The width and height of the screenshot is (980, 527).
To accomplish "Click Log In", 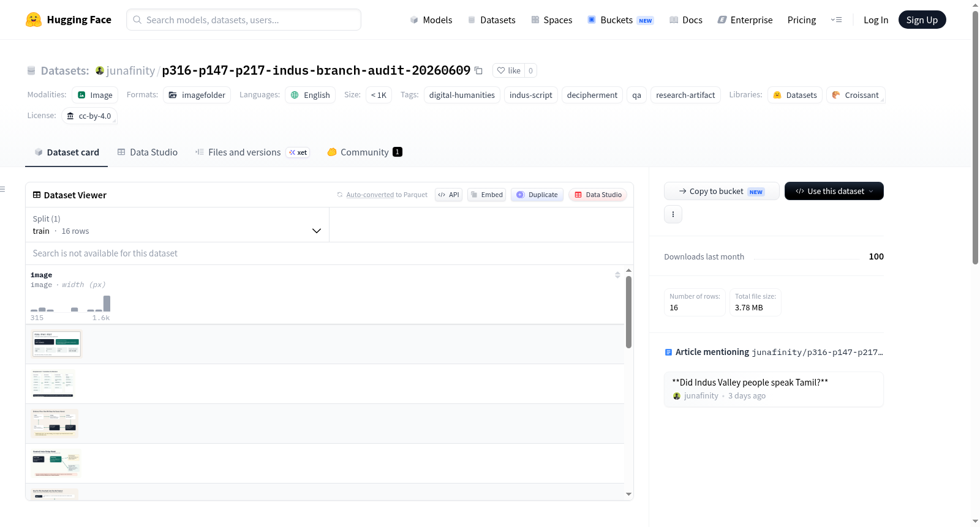I will (x=876, y=20).
